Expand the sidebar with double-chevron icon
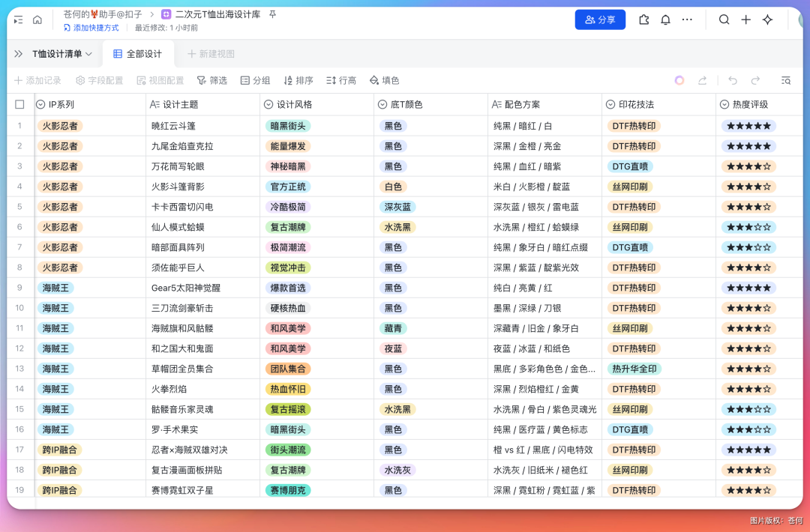810x532 pixels. pyautogui.click(x=19, y=54)
